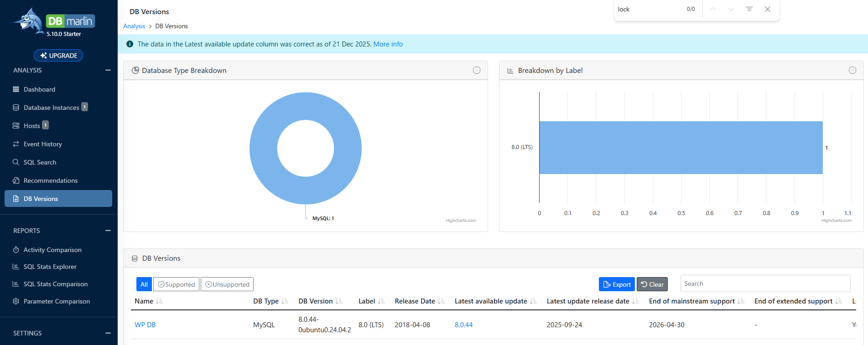Sort by Name column icon
This screenshot has width=868, height=345.
[159, 301]
